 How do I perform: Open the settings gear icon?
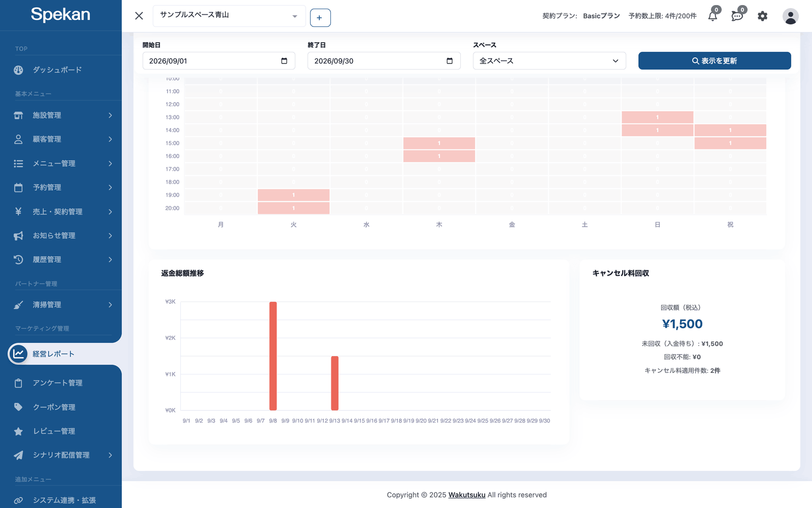762,16
